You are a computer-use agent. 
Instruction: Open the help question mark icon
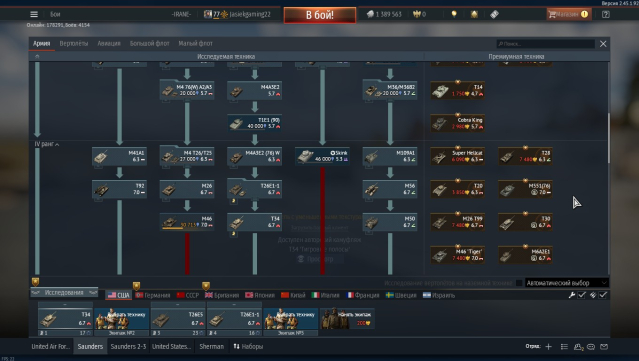coord(606,14)
